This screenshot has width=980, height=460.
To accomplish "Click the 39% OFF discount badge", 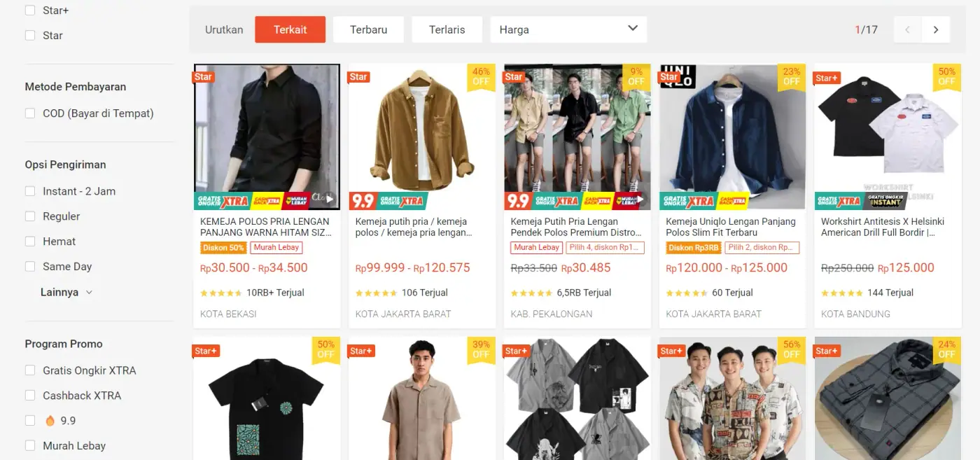I will (481, 349).
